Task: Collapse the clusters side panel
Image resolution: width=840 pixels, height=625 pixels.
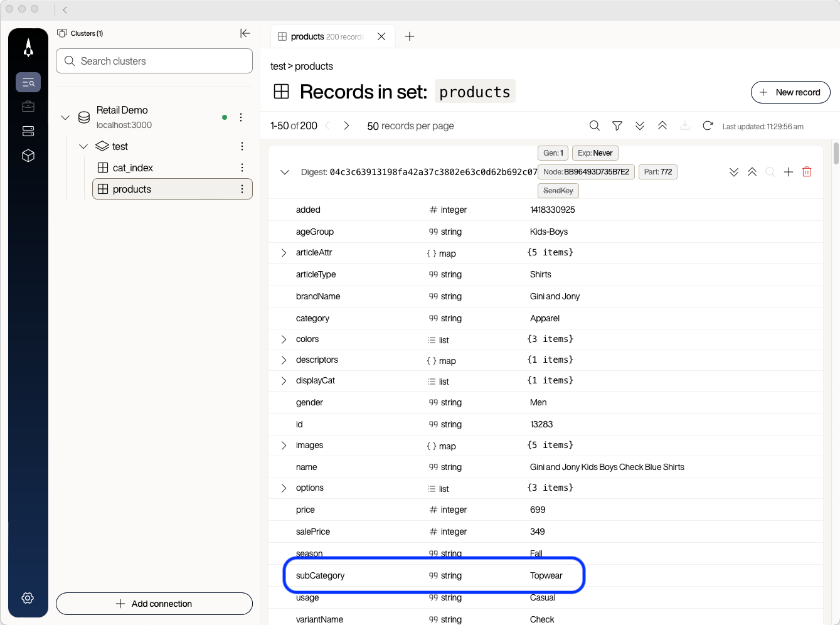Action: pyautogui.click(x=245, y=33)
